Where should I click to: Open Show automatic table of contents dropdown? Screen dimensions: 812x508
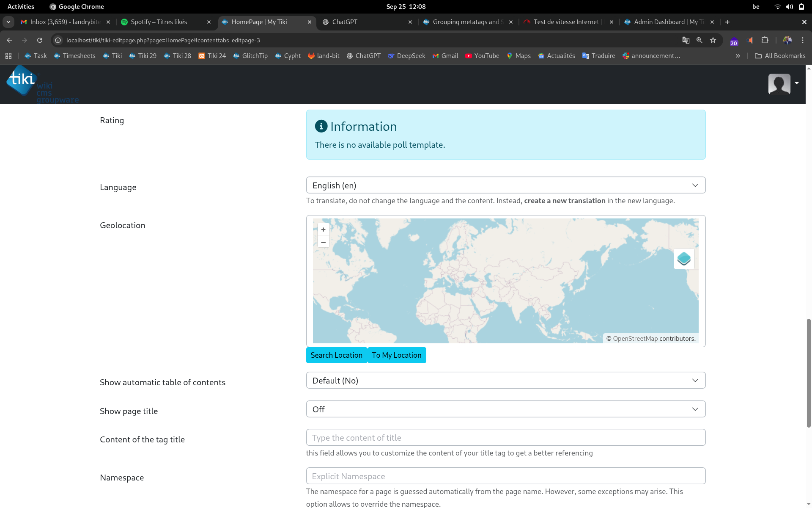tap(506, 380)
